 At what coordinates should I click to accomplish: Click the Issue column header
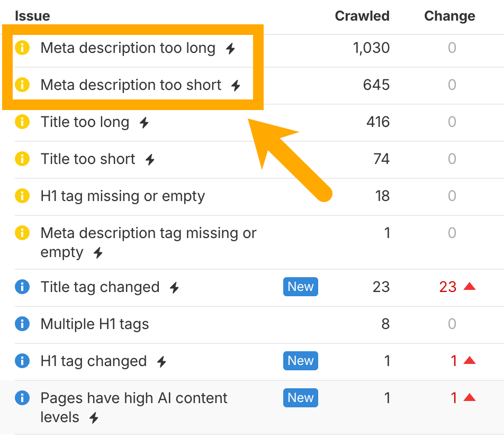(x=32, y=16)
